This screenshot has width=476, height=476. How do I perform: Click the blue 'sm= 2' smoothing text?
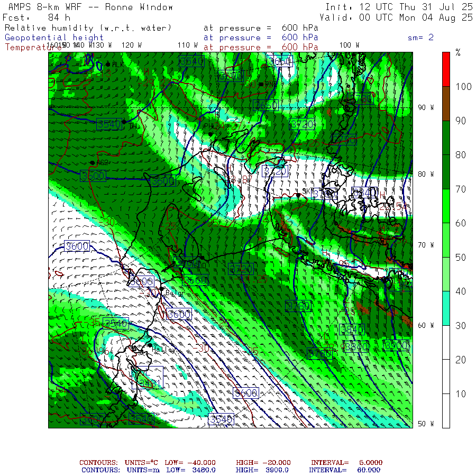(420, 38)
